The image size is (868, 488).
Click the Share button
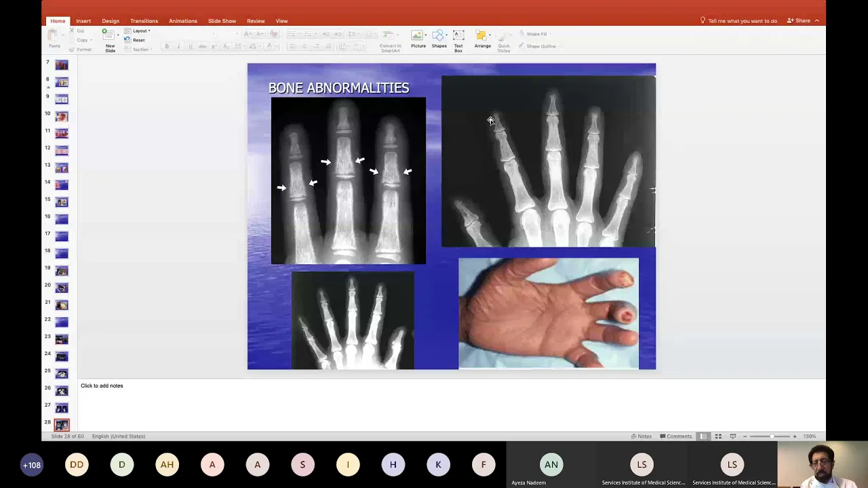click(799, 21)
